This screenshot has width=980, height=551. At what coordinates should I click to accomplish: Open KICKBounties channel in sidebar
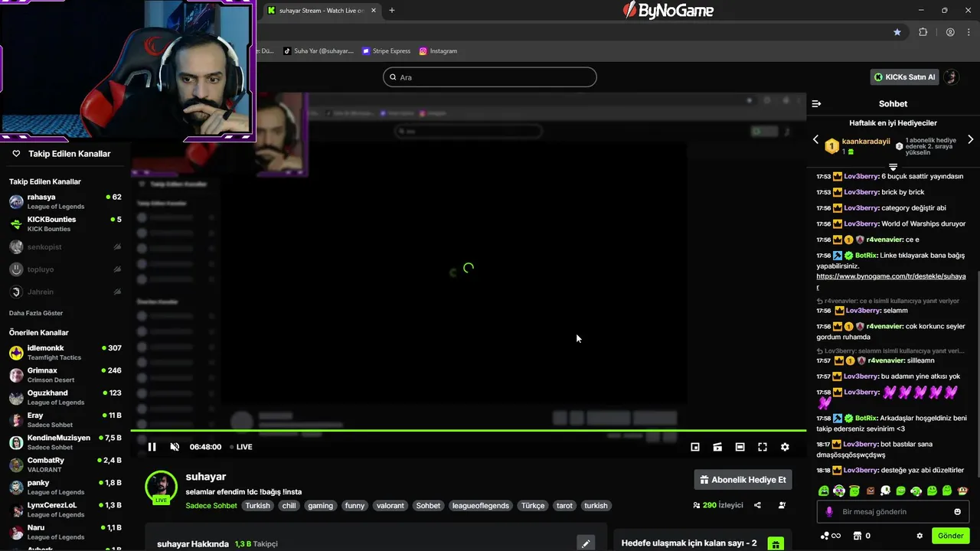[65, 224]
